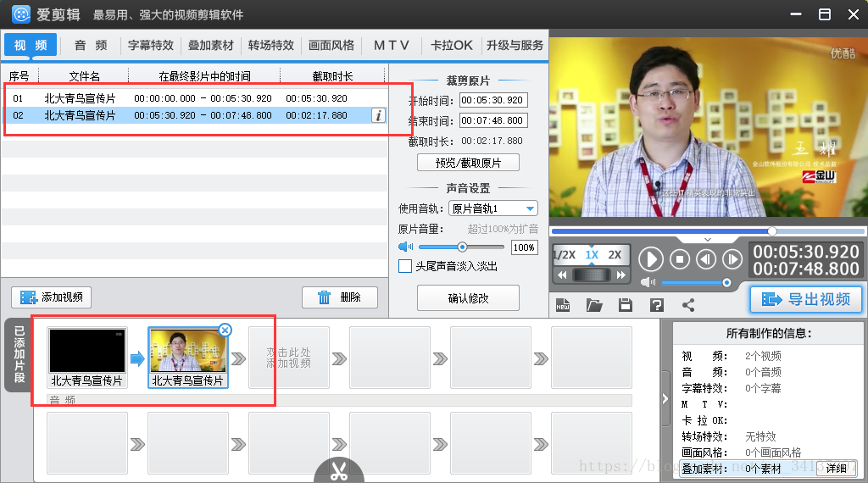The width and height of the screenshot is (868, 483).
Task: Click the rewind double-arrow icon
Action: 562,275
